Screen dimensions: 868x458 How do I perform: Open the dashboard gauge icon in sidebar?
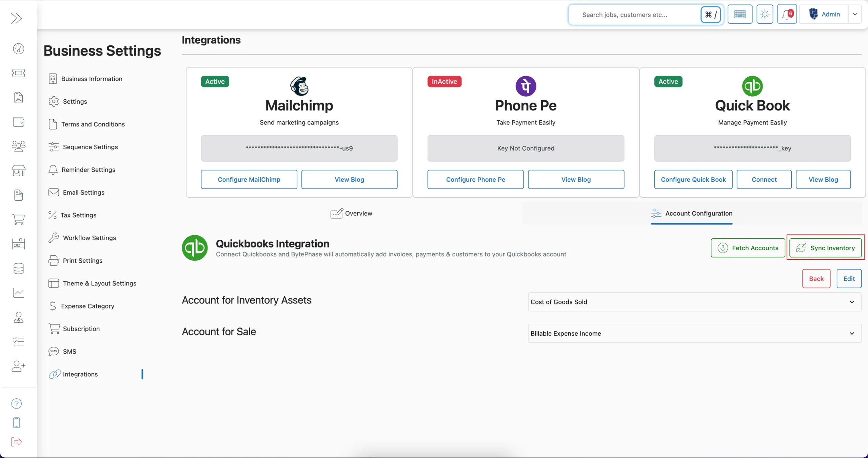point(19,49)
